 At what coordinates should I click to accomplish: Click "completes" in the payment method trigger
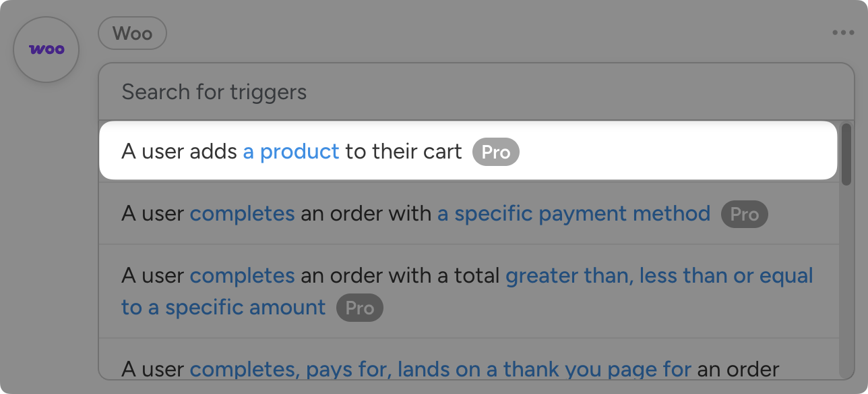coord(242,214)
